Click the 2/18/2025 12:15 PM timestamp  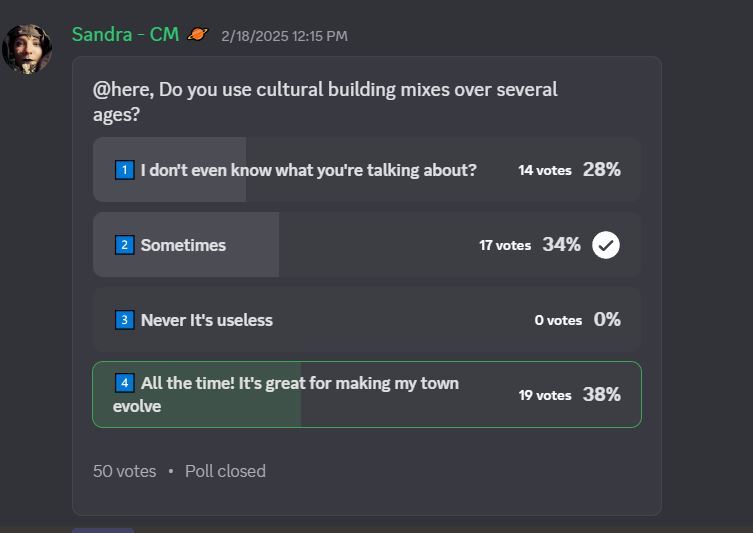(x=284, y=36)
